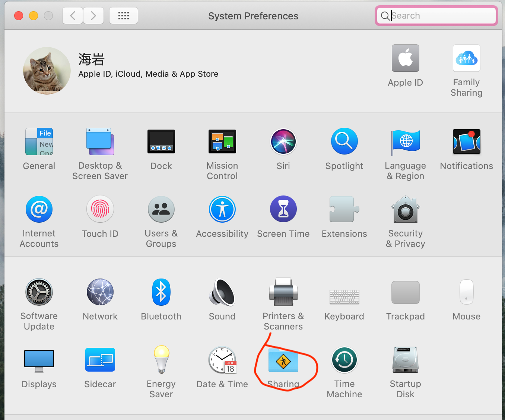The width and height of the screenshot is (505, 420).
Task: Open Notifications settings
Action: click(x=466, y=141)
